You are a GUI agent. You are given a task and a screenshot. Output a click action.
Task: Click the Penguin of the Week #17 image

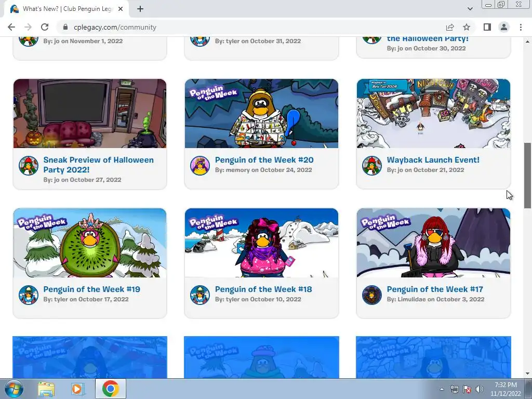tap(433, 243)
